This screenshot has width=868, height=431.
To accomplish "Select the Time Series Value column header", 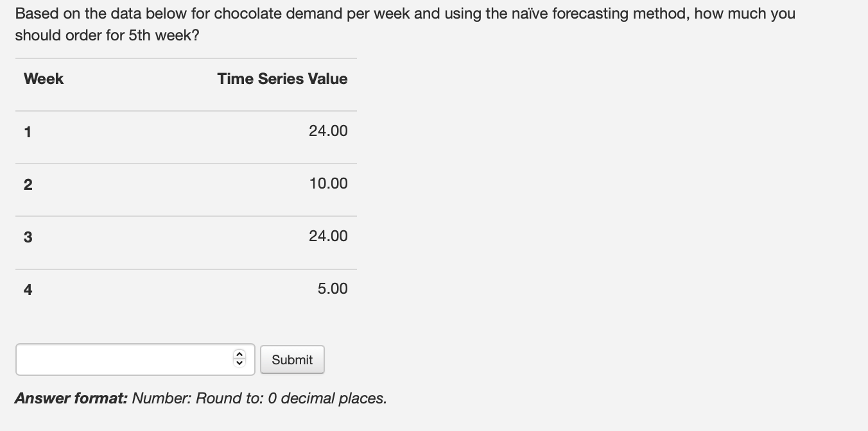I will click(x=282, y=78).
